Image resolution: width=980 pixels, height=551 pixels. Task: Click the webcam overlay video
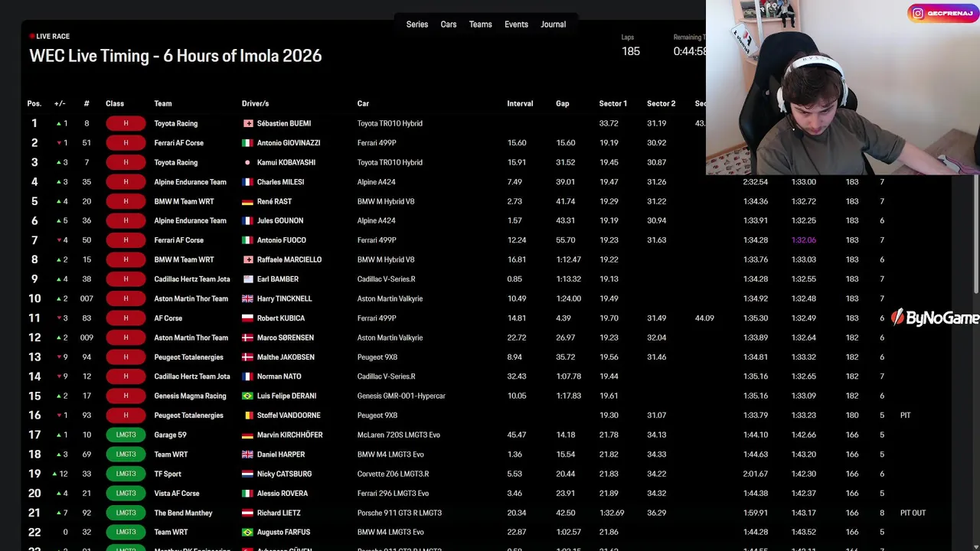843,87
